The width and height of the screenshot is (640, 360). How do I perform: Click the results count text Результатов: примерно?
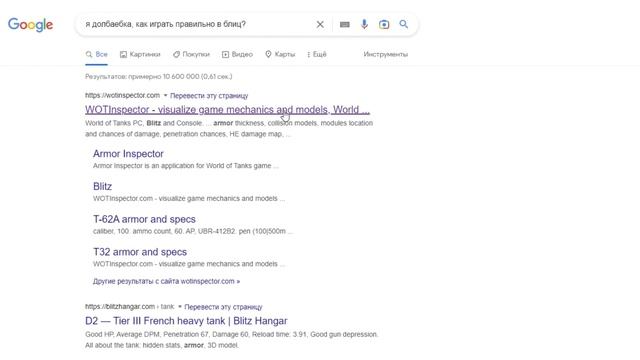158,76
